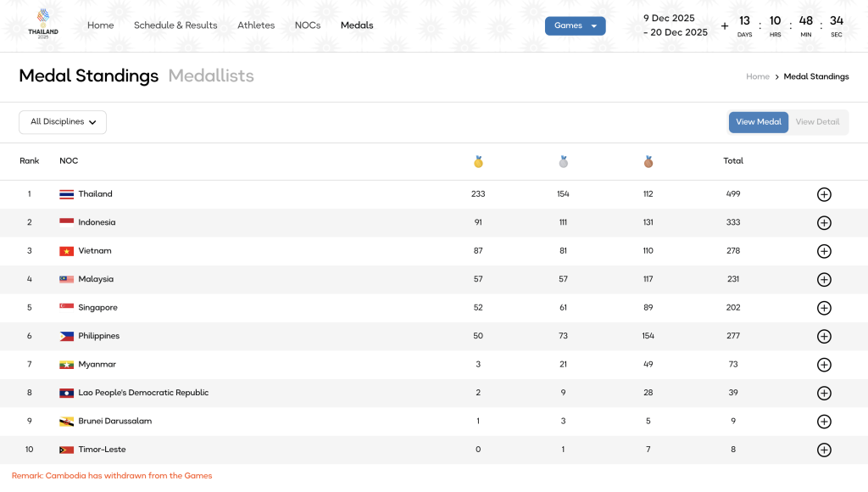Expand the Indonesia row details
The image size is (868, 492).
pyautogui.click(x=824, y=223)
